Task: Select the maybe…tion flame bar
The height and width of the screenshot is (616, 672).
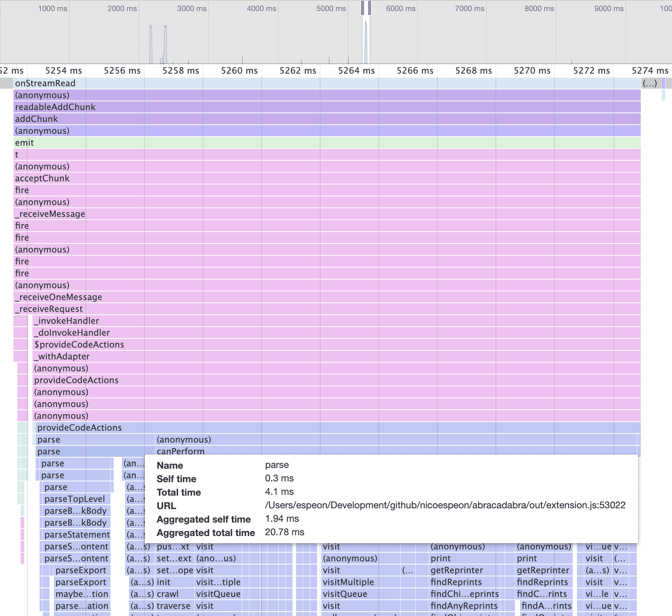Action: point(82,594)
